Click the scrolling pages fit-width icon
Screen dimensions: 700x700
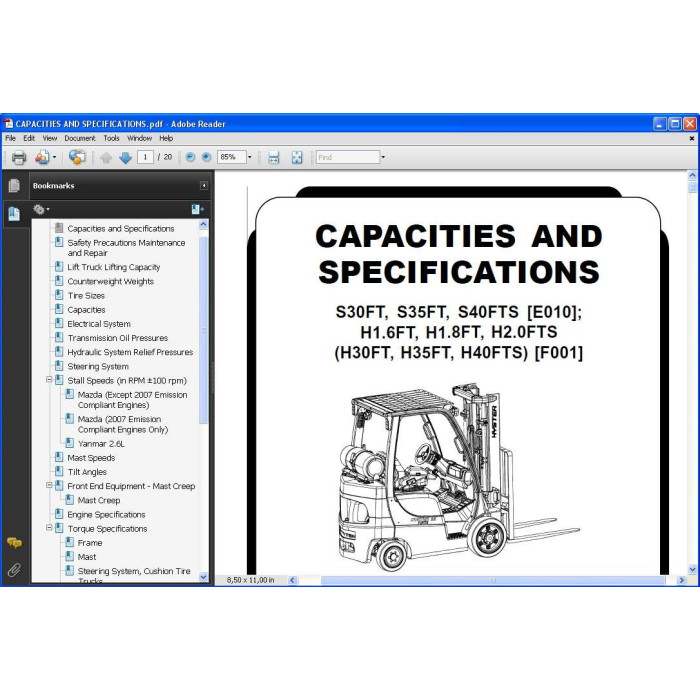click(x=273, y=157)
